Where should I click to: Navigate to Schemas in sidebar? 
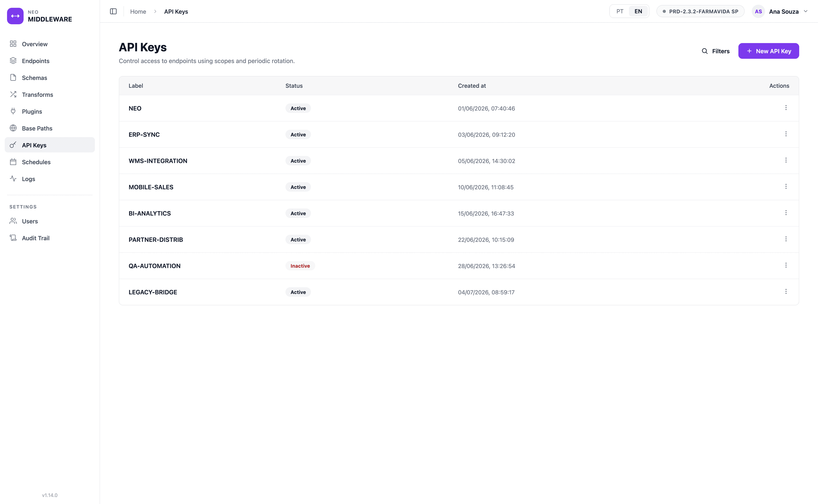tap(50, 78)
